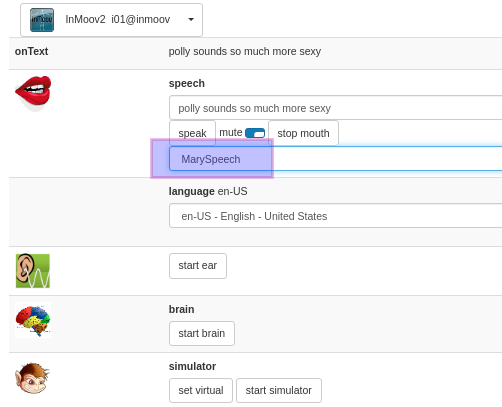Click the start simulator button
Screen dimensions: 502x407
point(279,390)
